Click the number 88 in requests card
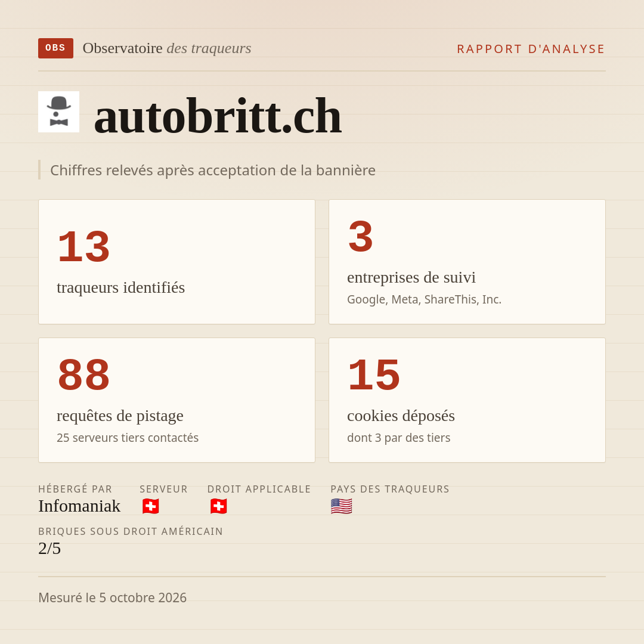The image size is (644, 644). (83, 375)
